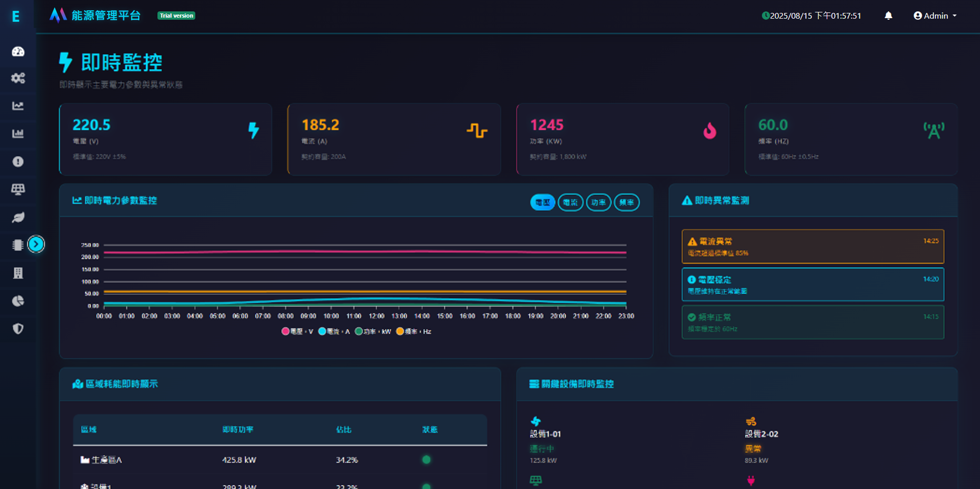
Task: Select the 電壓 chart toggle
Action: [x=542, y=202]
